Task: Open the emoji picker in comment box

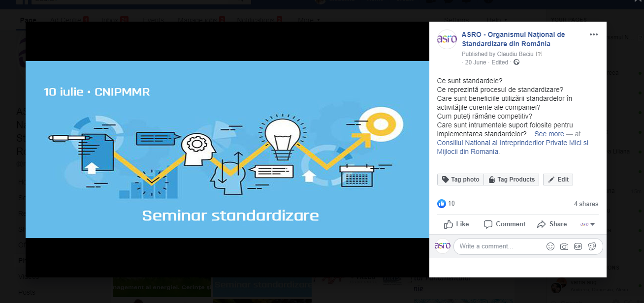Action: (550, 246)
